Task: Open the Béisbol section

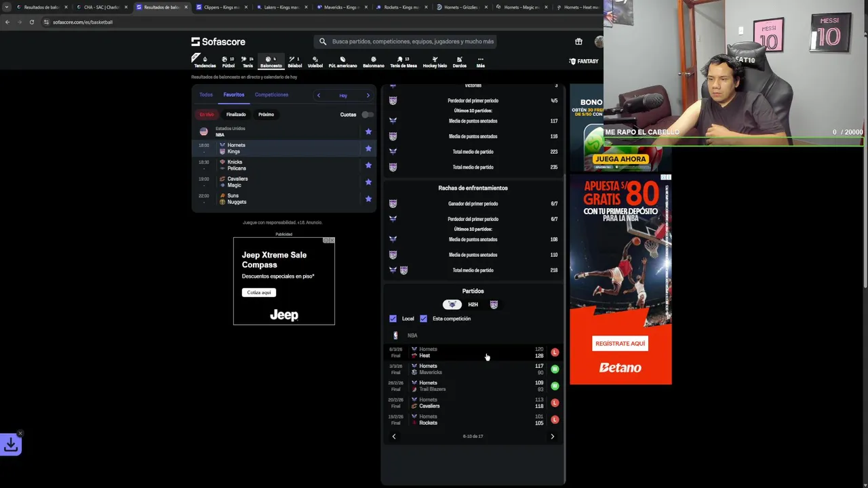Action: point(294,62)
